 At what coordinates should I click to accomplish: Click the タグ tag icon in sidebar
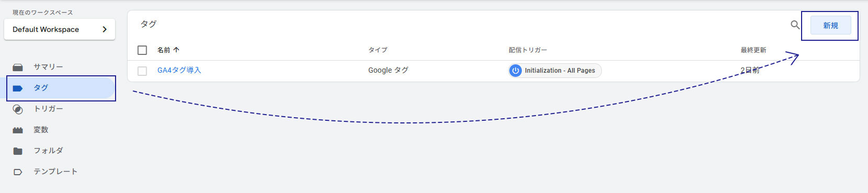18,88
